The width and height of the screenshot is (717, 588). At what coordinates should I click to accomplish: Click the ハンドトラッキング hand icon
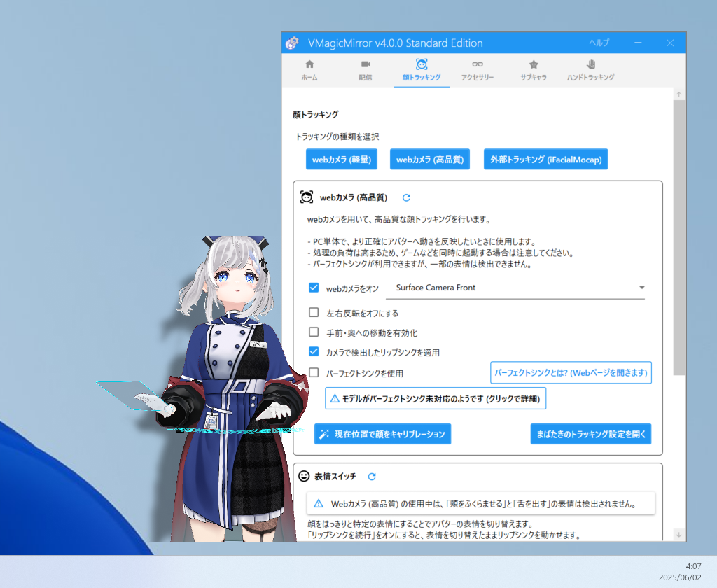click(590, 65)
